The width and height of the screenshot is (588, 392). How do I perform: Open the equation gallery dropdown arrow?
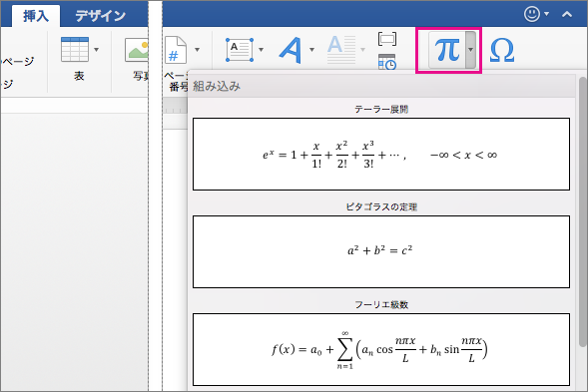(470, 50)
